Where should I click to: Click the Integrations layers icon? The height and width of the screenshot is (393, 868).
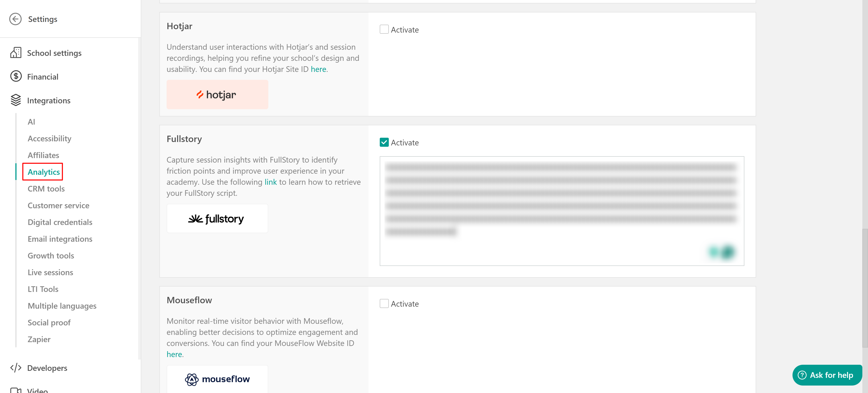pyautogui.click(x=16, y=100)
